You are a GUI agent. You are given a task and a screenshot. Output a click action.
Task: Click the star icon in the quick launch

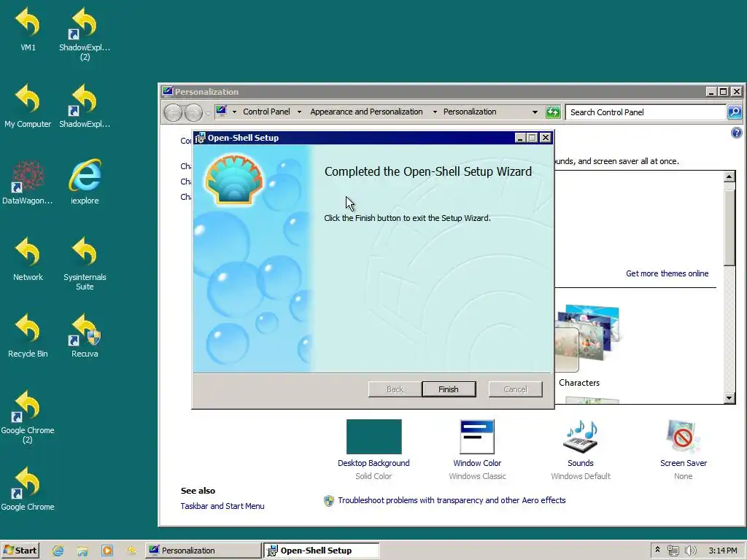(x=131, y=551)
